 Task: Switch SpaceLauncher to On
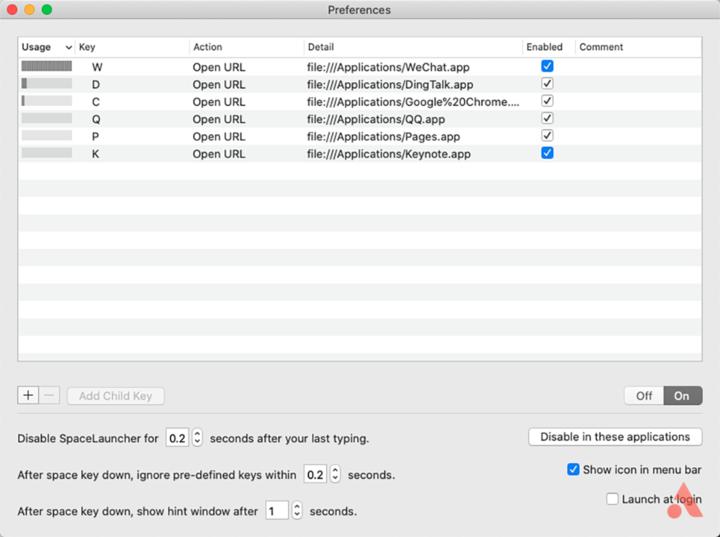tap(682, 396)
